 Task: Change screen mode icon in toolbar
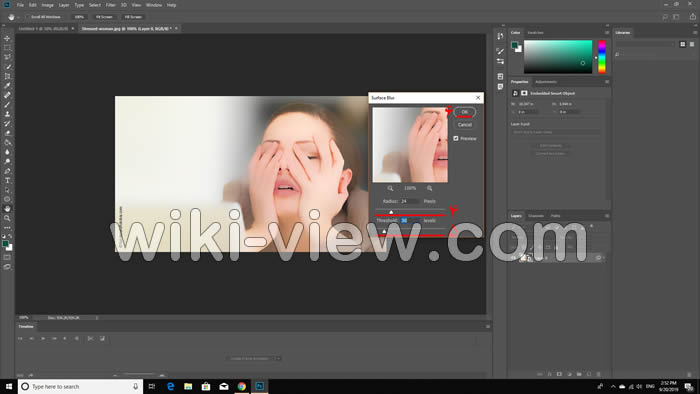pos(7,266)
